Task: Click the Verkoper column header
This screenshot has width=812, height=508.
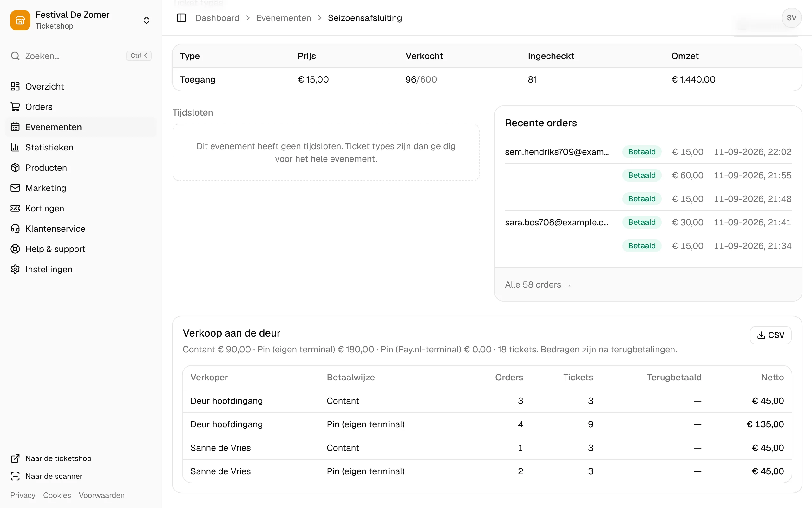Action: coord(209,377)
